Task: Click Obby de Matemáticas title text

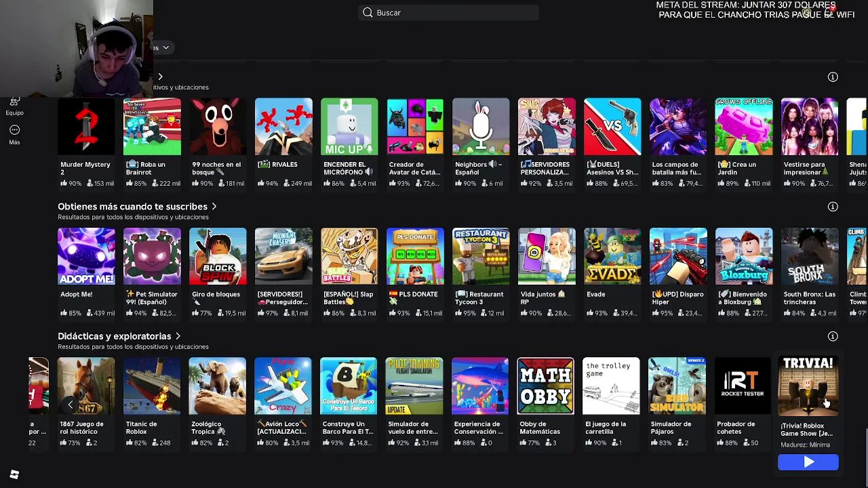Action: [x=540, y=428]
